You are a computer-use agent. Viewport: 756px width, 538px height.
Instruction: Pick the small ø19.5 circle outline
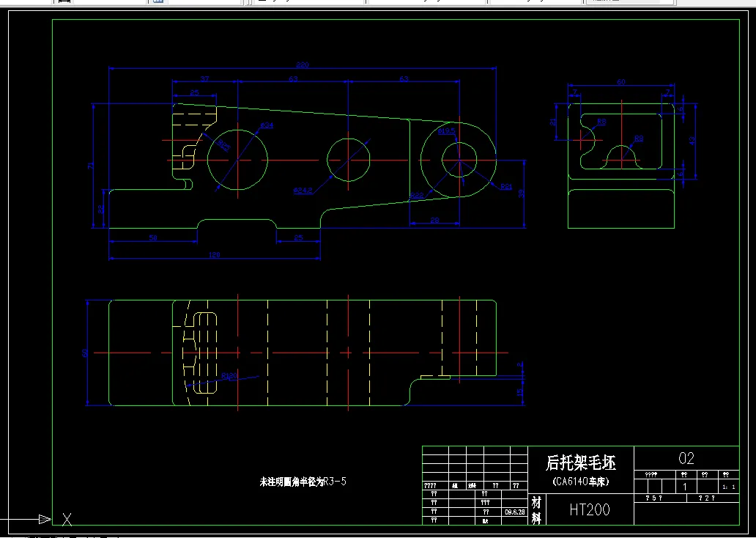[459, 160]
